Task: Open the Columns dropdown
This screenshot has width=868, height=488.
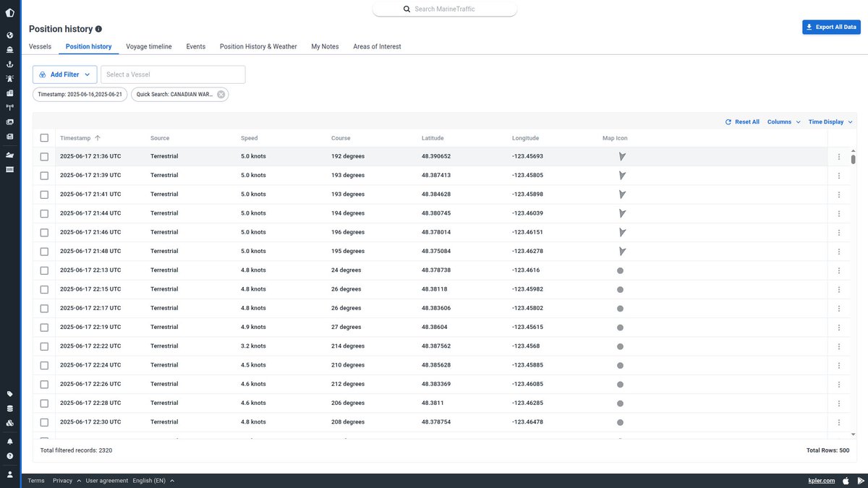Action: tap(784, 122)
